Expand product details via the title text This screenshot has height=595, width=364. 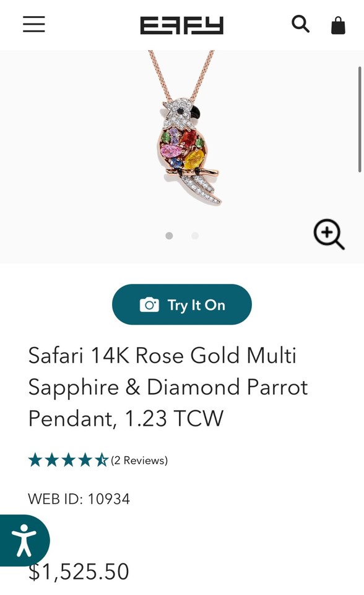167,387
